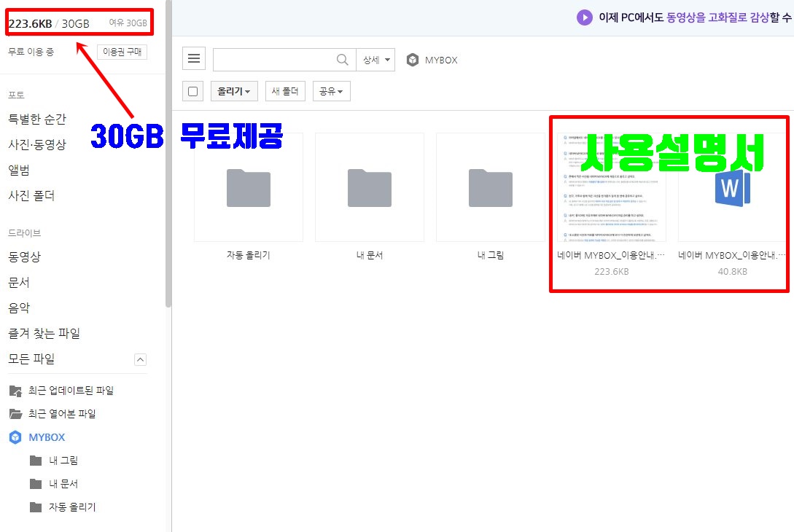Open the list view hamburger icon
This screenshot has width=794, height=532.
pyautogui.click(x=193, y=59)
